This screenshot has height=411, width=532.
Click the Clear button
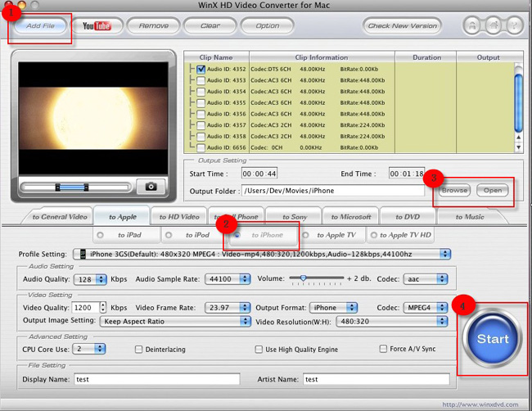tap(210, 26)
